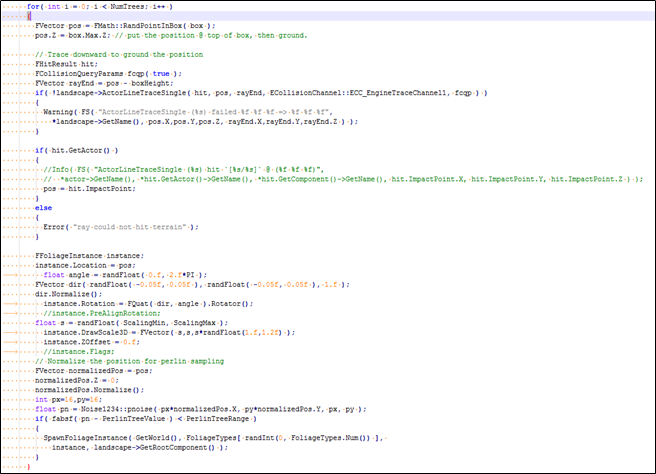Image resolution: width=656 pixels, height=474 pixels.
Task: Click the 'if( hit.GetActor() )' line
Action: click(77, 151)
